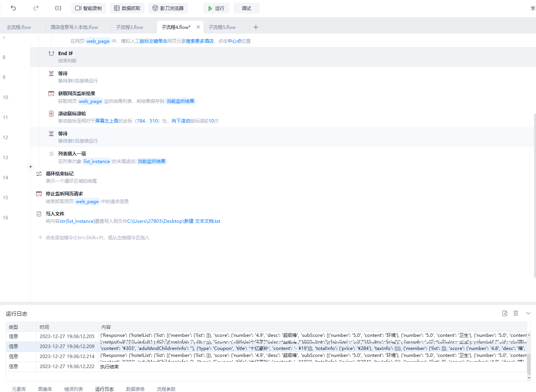
Task: Click the redo arrow icon
Action: point(36,8)
